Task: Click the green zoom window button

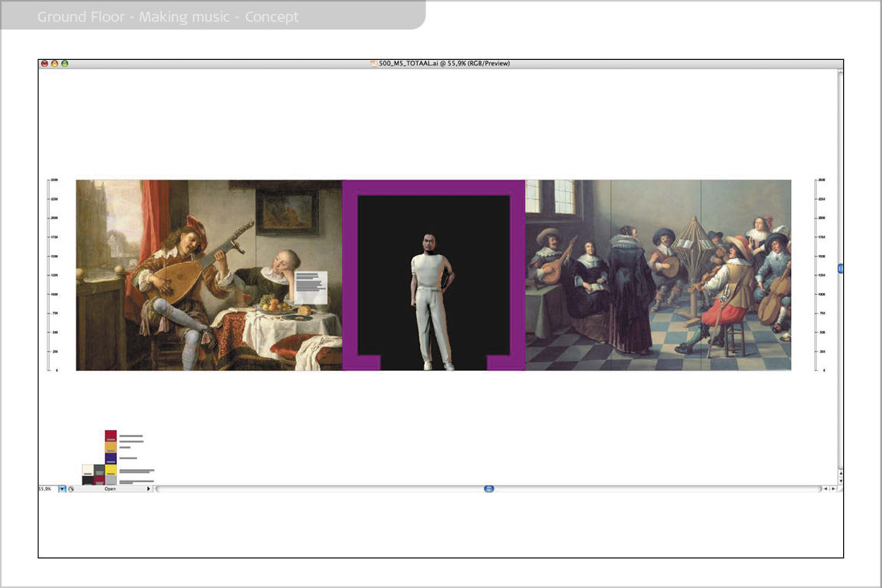Action: coord(65,64)
